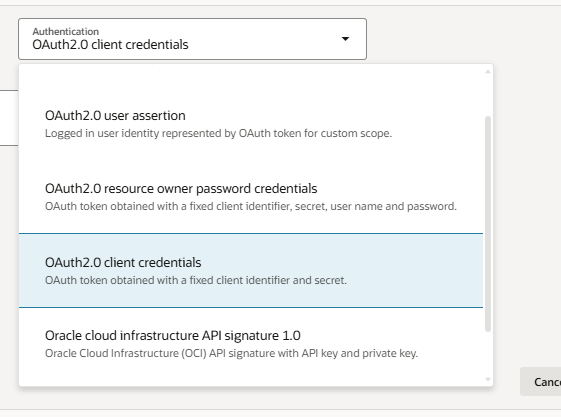Open the Authentication dropdown arrow

[345, 39]
